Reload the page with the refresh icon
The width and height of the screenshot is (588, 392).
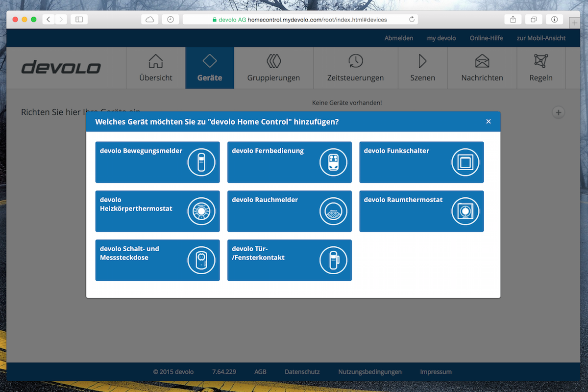click(x=412, y=19)
